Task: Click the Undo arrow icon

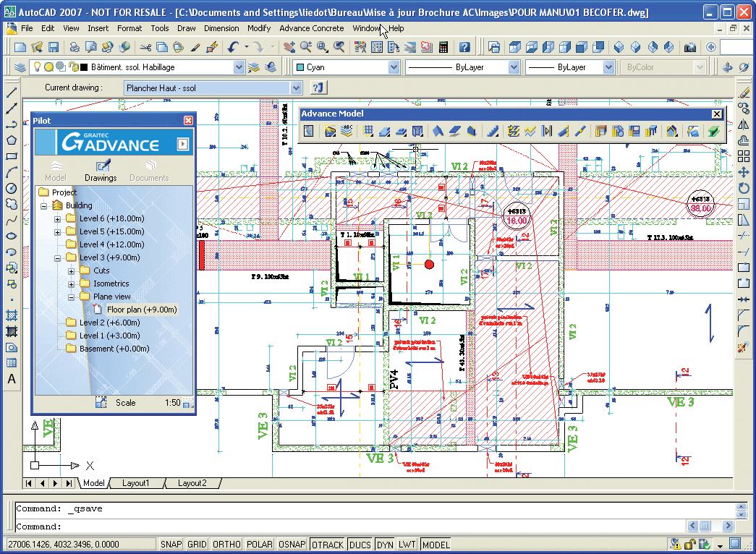Action: 234,47
